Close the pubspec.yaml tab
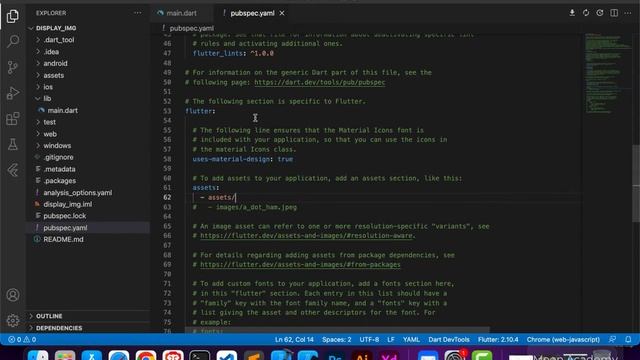 282,13
